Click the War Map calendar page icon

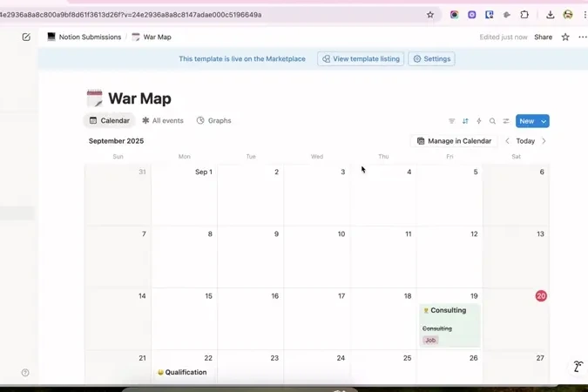94,98
